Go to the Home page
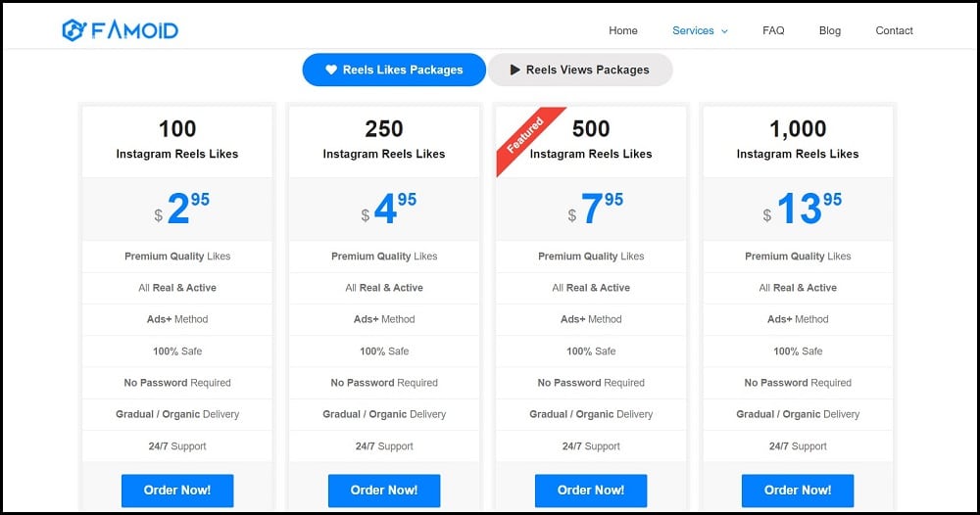The image size is (980, 515). click(623, 30)
